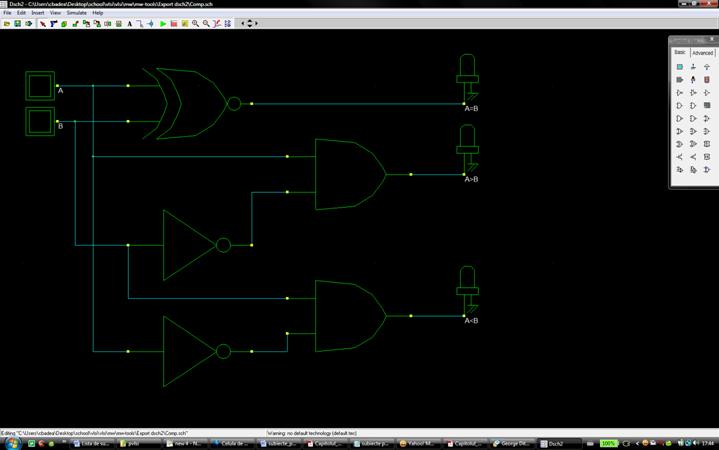This screenshot has width=719, height=450.
Task: Switch to the pvlsi taskbar button
Action: (138, 444)
